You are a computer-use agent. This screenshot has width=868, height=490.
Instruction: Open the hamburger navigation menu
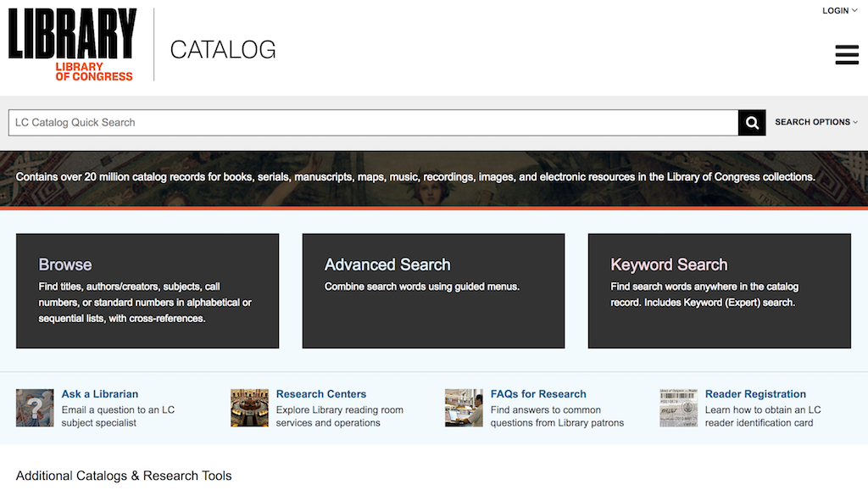coord(846,54)
